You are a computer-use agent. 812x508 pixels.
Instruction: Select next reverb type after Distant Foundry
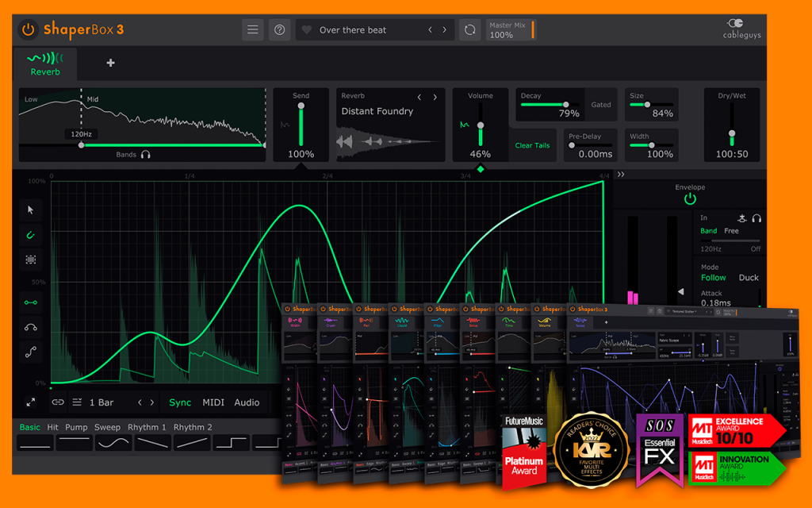click(435, 97)
